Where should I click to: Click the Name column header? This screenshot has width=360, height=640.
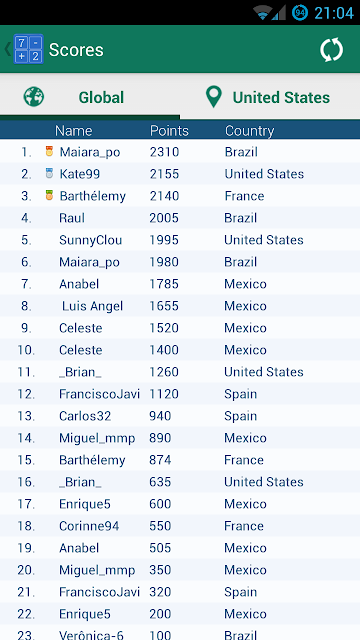[x=73, y=131]
